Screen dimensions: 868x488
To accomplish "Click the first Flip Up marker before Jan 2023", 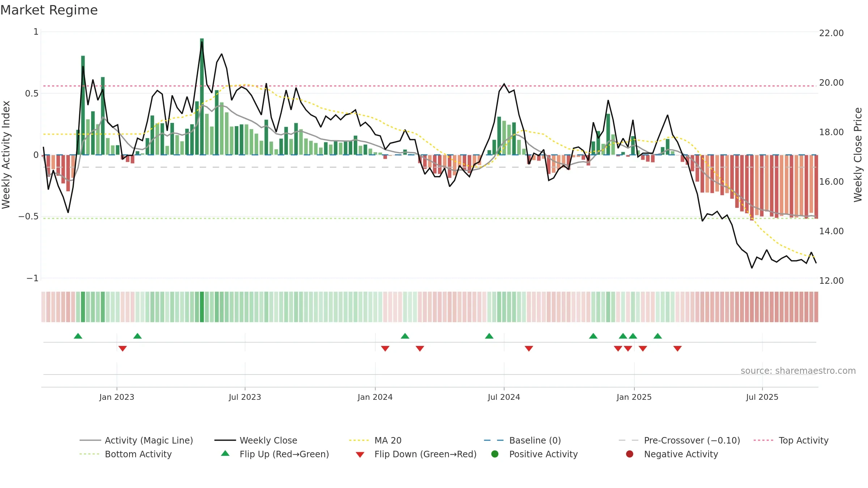I will click(x=78, y=336).
